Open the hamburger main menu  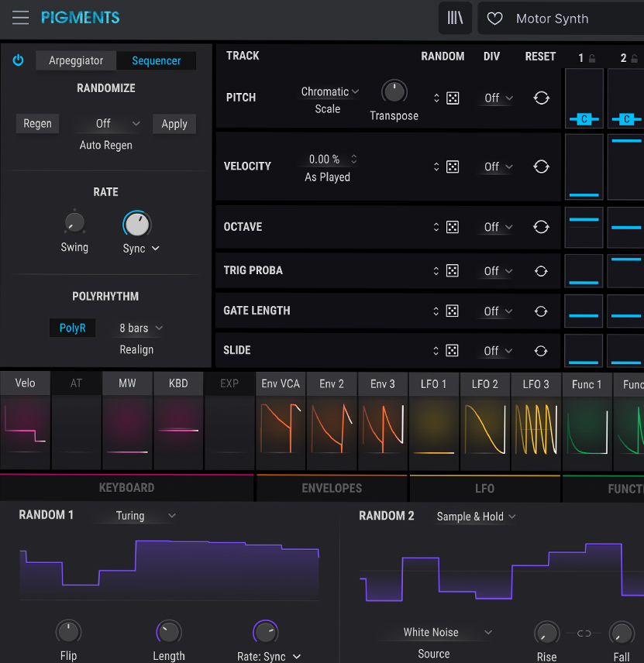(20, 18)
